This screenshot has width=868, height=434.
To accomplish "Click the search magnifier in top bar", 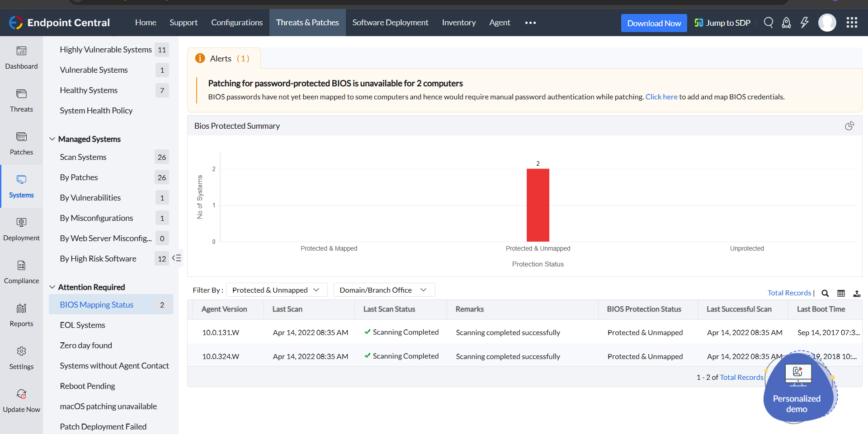I will coord(768,23).
